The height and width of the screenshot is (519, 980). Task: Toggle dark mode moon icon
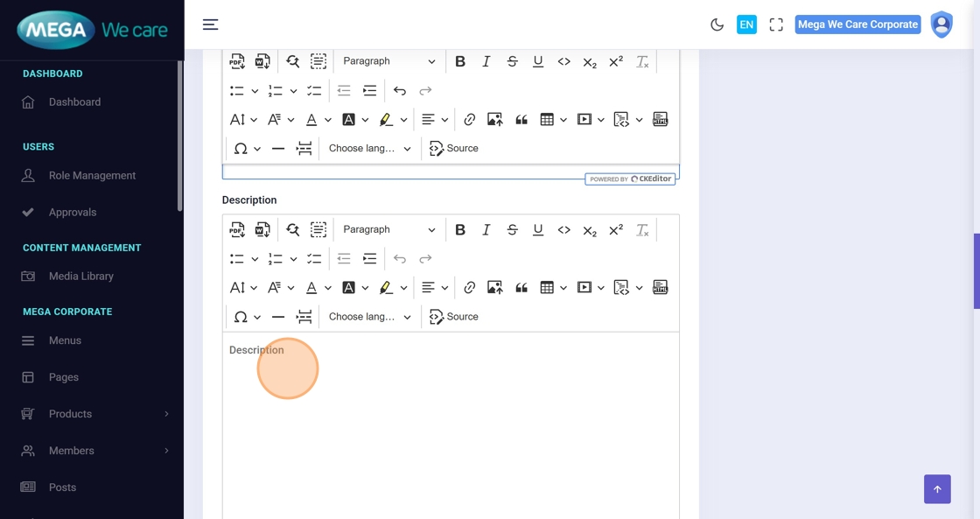pyautogui.click(x=717, y=25)
